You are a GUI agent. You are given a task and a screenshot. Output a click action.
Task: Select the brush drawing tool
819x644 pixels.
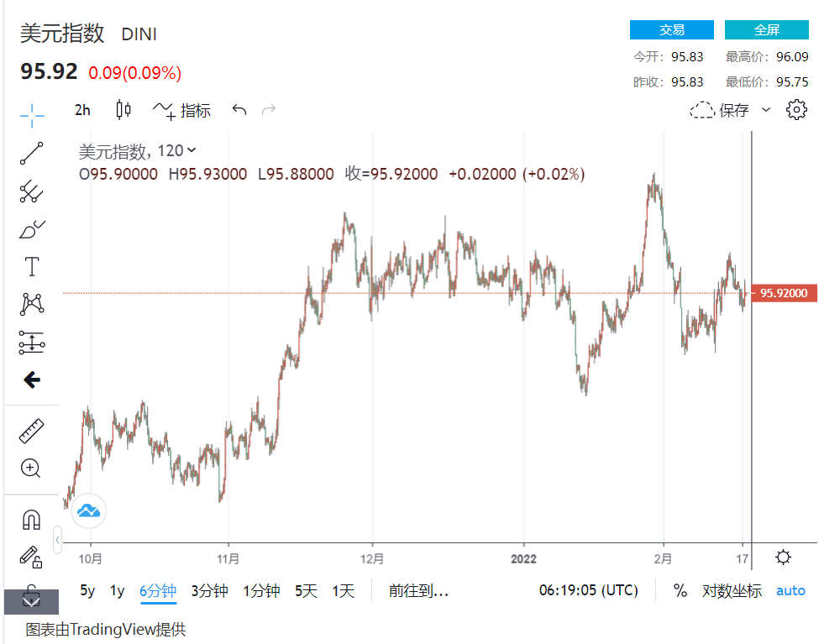[x=32, y=229]
